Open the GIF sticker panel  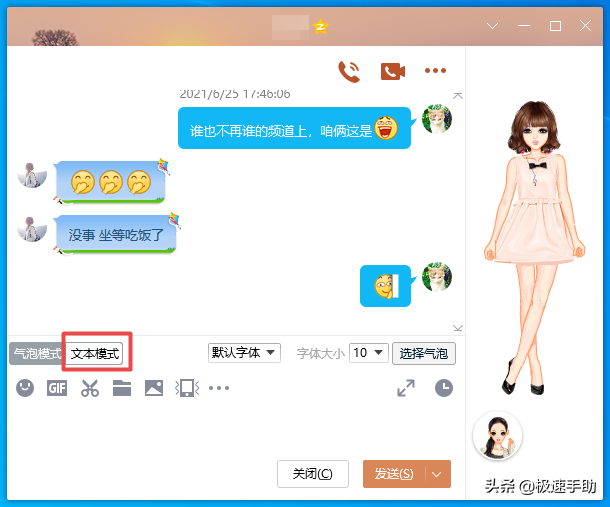click(57, 388)
